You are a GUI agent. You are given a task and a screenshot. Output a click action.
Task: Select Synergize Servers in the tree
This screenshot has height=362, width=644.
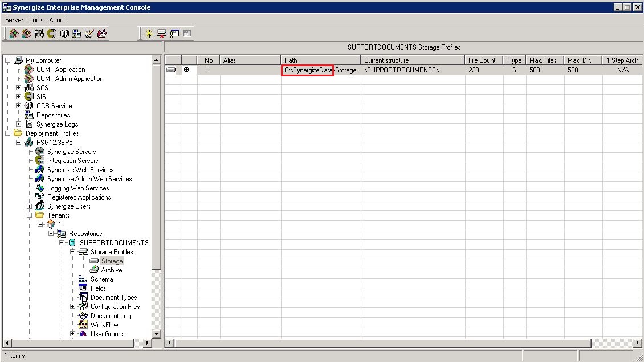pos(71,152)
